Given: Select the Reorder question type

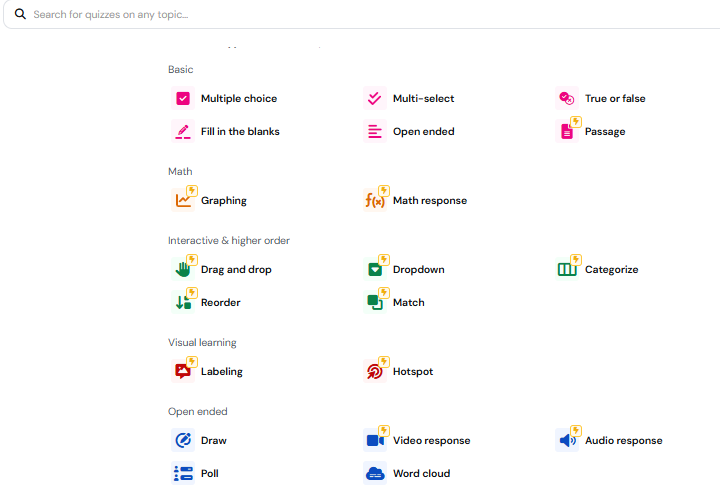Looking at the screenshot, I should pos(220,303).
